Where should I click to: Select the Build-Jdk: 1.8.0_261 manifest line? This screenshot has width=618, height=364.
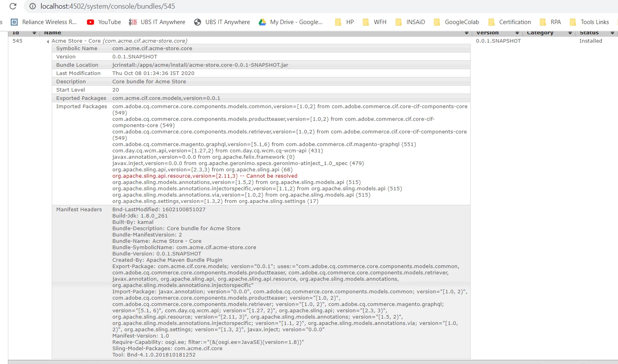(x=140, y=216)
